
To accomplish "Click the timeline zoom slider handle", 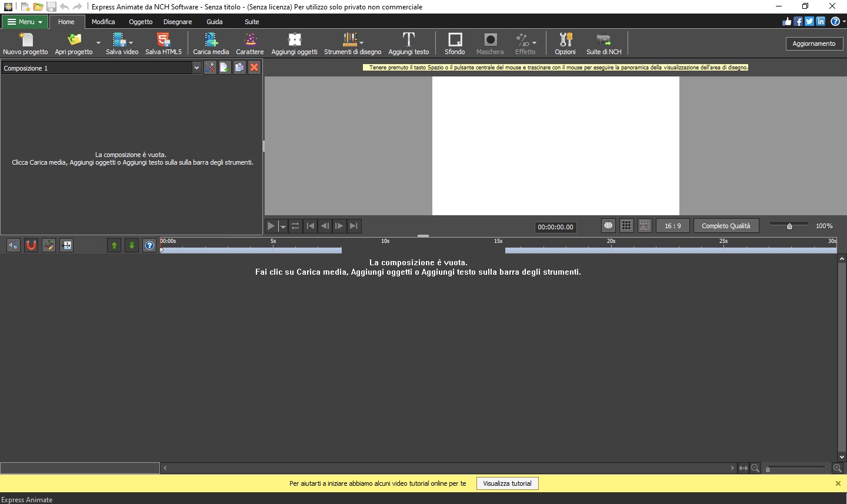I will [x=768, y=469].
